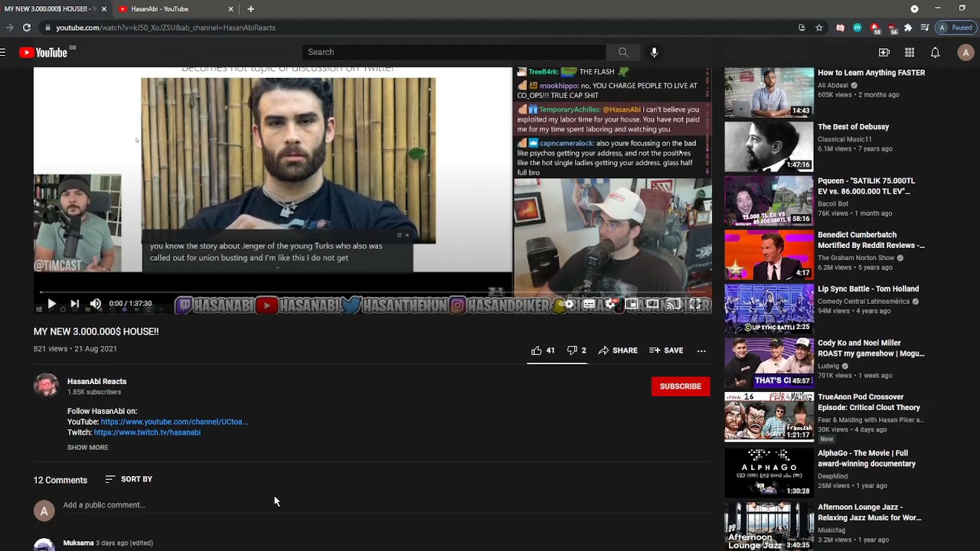Open How to Learn Anything FASTER thumbnail
Image resolution: width=980 pixels, height=551 pixels.
point(769,93)
